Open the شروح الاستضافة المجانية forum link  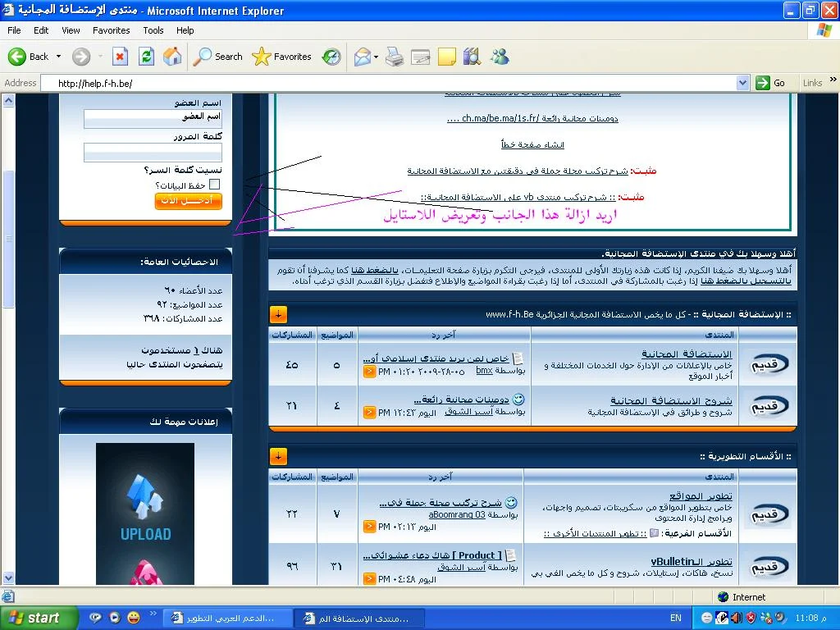671,400
